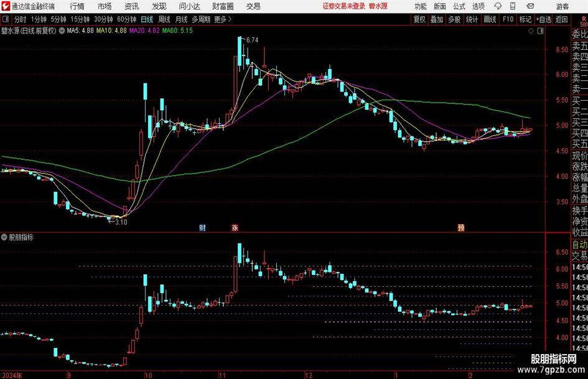Click the 现价 row in quote panel
This screenshot has width=588, height=379.
click(x=580, y=156)
